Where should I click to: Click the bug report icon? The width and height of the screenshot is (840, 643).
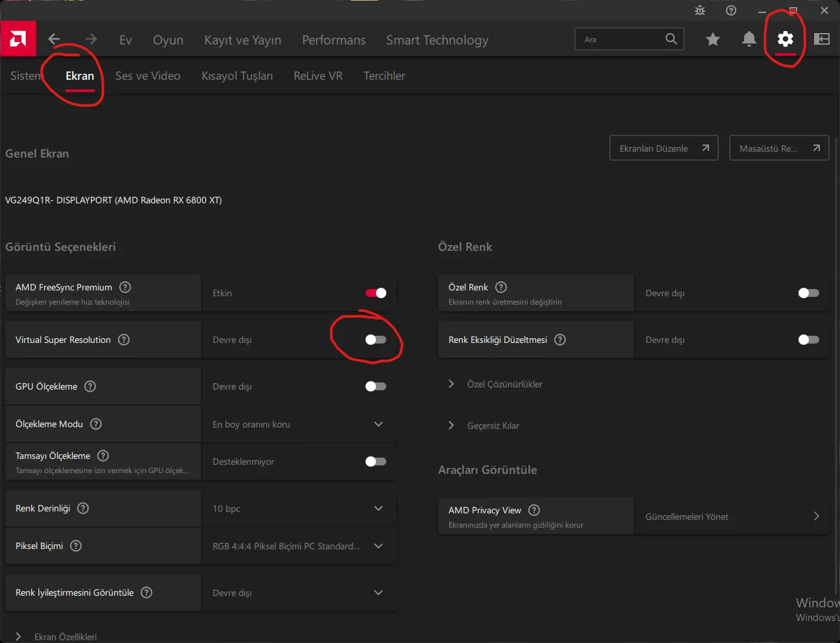pos(700,10)
